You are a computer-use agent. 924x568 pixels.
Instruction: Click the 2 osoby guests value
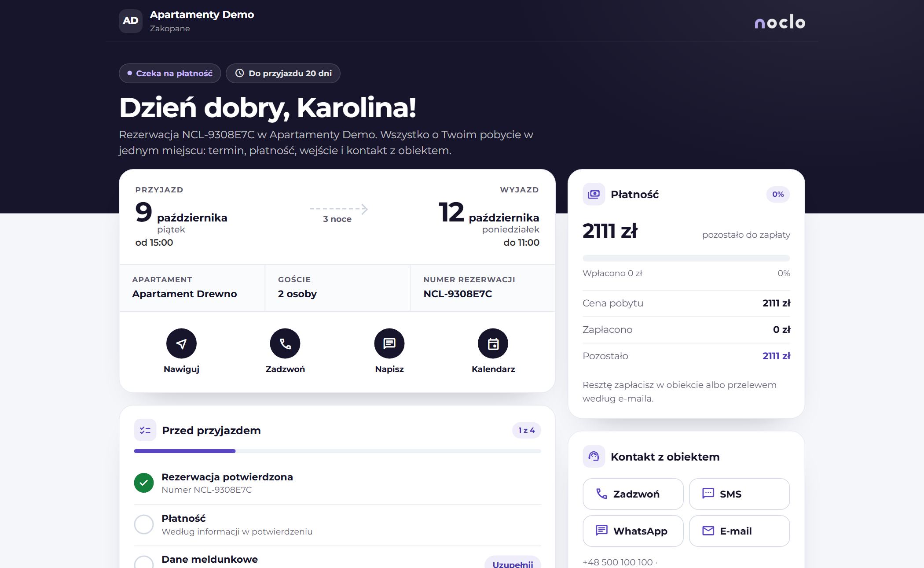coord(297,294)
